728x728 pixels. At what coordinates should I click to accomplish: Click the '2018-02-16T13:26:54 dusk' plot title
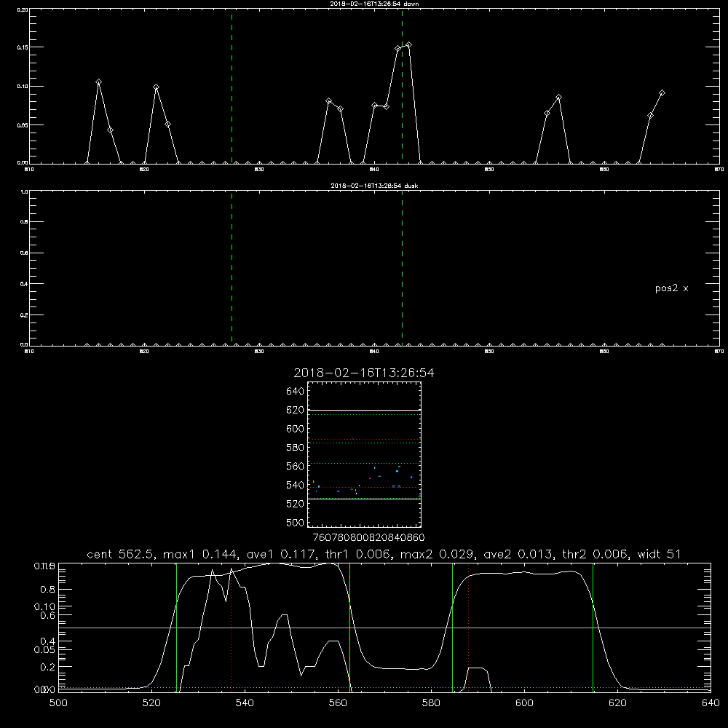click(374, 186)
